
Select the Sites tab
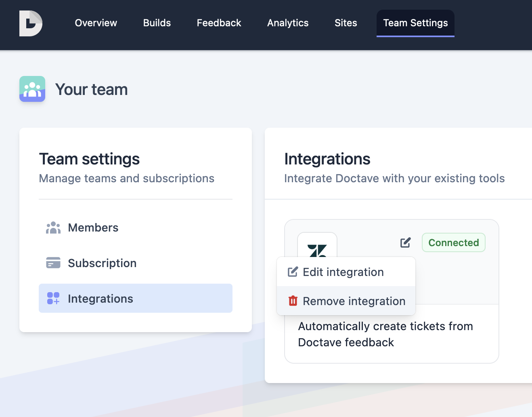pyautogui.click(x=346, y=23)
